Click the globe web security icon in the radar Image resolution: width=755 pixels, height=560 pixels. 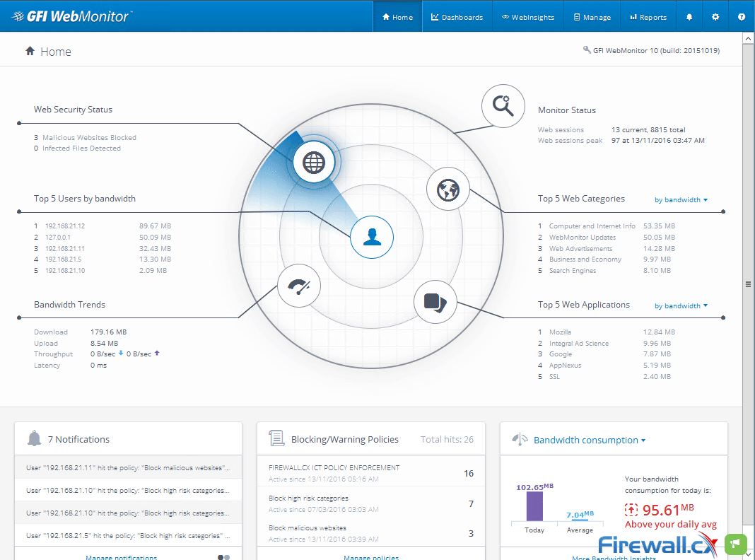pos(313,163)
